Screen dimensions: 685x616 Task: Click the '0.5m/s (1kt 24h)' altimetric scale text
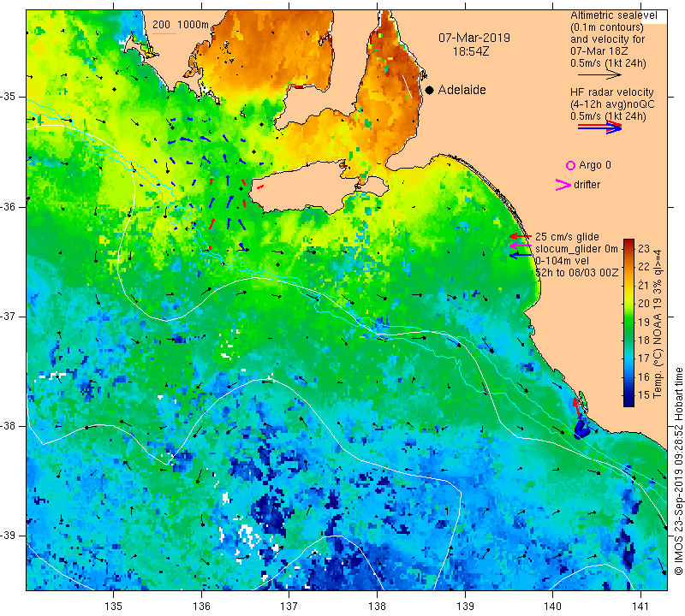click(x=608, y=62)
